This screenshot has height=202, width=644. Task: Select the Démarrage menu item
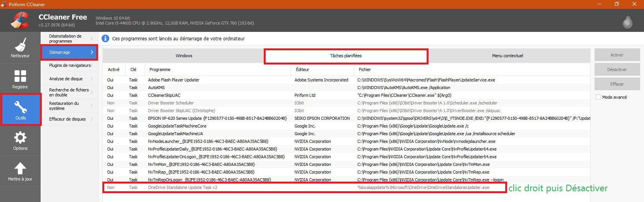click(x=69, y=52)
